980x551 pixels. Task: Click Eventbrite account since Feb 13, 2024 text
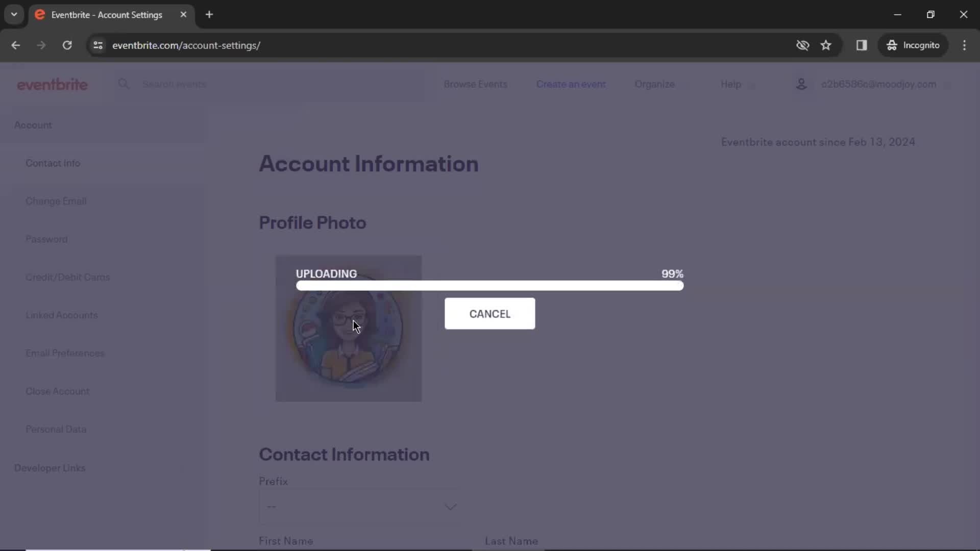coord(818,142)
